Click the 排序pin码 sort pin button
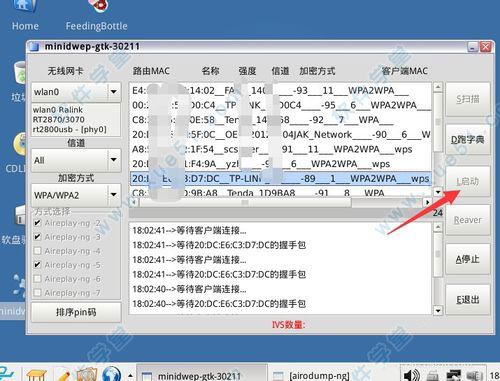This screenshot has width=500, height=381. click(x=76, y=312)
